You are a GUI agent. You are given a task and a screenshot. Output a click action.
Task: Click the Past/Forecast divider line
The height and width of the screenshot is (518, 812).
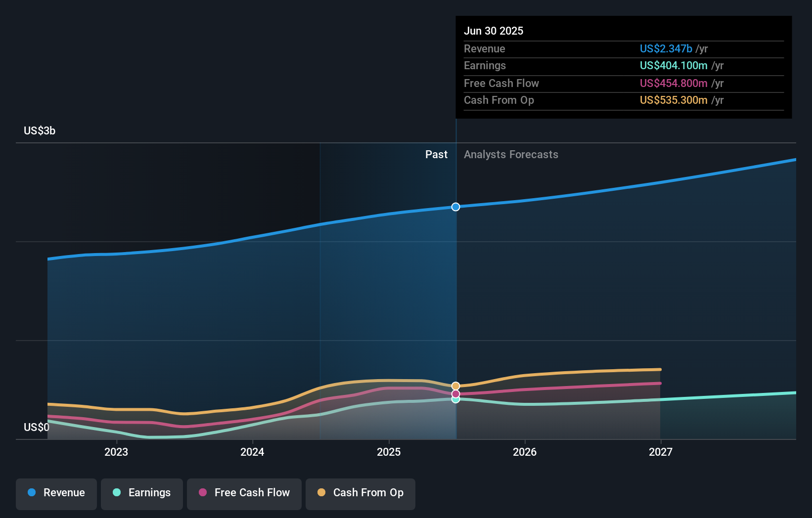point(455,297)
